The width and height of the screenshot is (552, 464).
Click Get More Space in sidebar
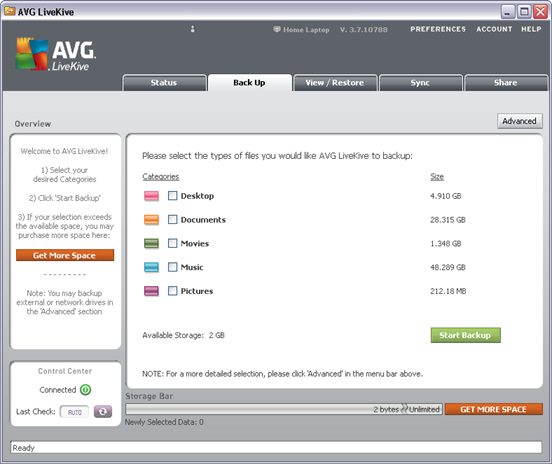click(x=65, y=255)
